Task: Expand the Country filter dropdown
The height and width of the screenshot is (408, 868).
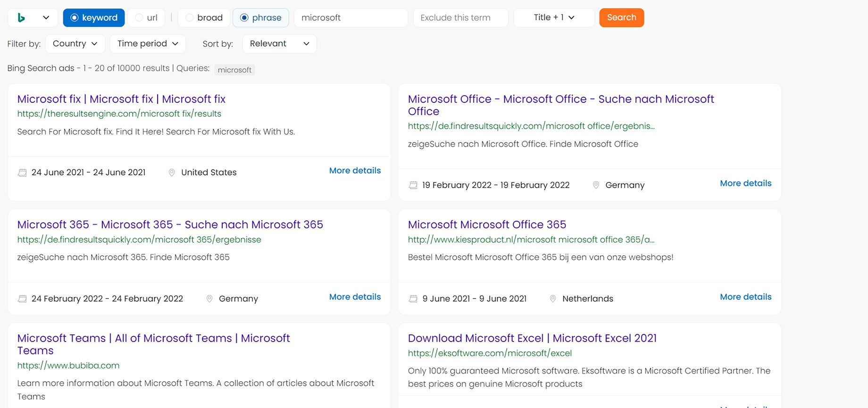Action: pos(75,44)
